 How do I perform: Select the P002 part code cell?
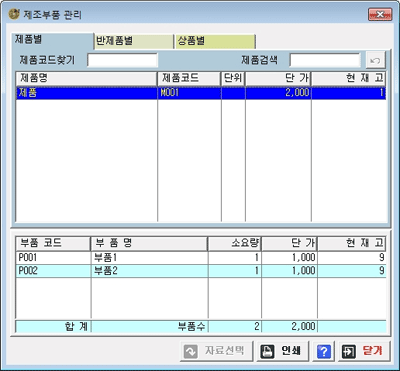pyautogui.click(x=53, y=271)
